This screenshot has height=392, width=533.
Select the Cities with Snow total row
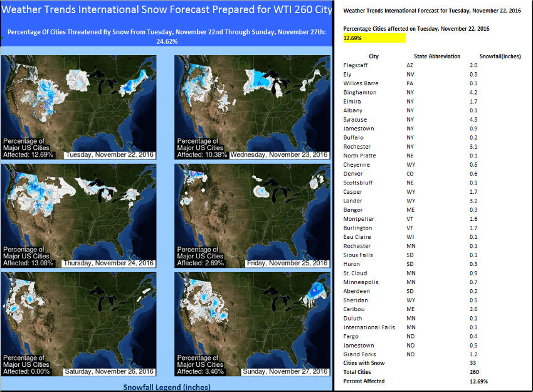pos(364,363)
